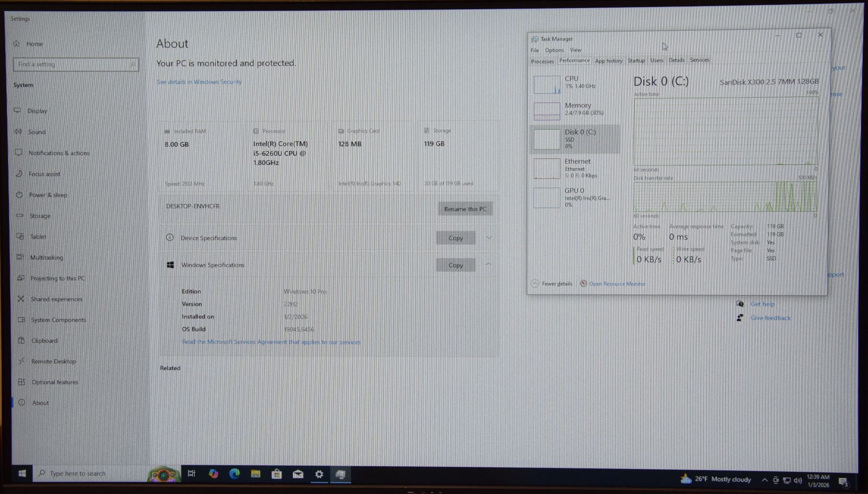Open Microsoft Store taskbar icon
This screenshot has width=868, height=494.
(277, 474)
